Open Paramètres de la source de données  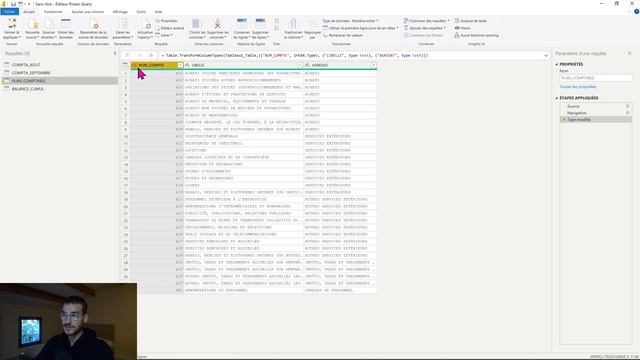(x=93, y=29)
